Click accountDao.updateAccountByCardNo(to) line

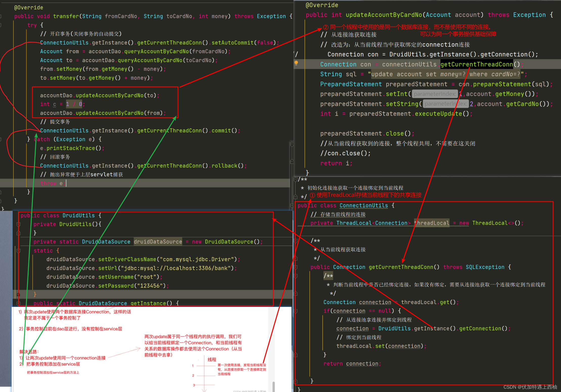[100, 95]
